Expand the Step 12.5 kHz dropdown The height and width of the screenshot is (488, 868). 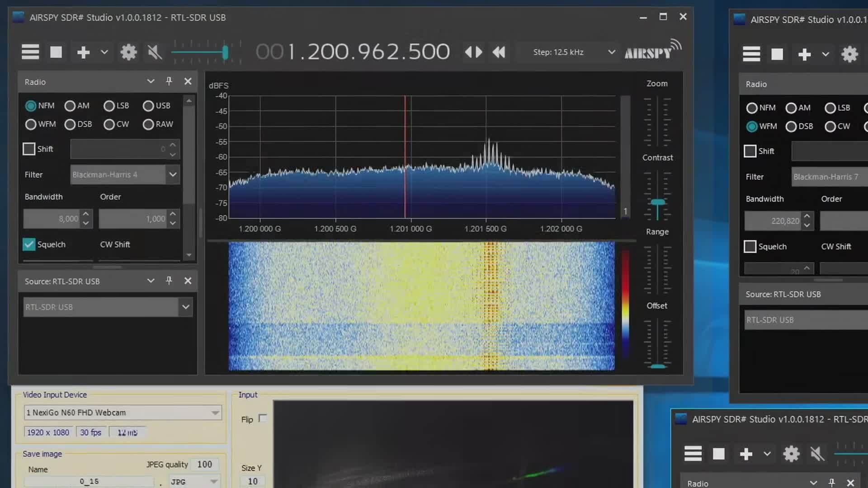coord(611,52)
